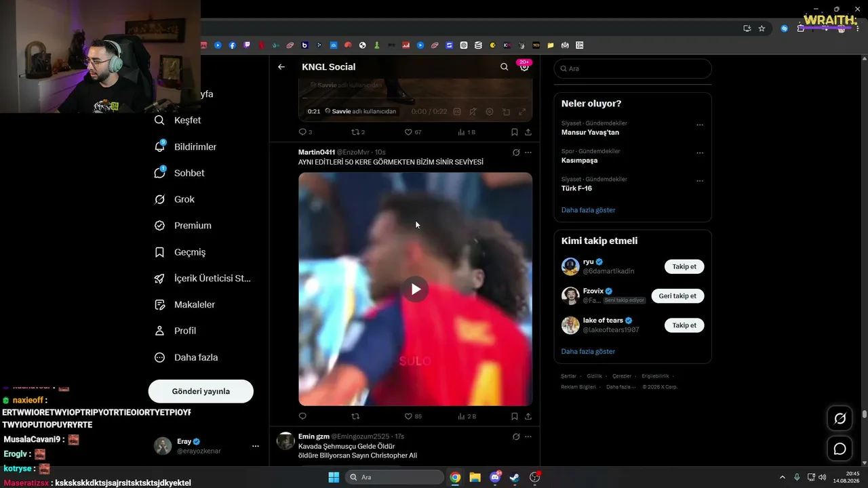Bookmark the Martin0411 post
868x488 pixels.
pyautogui.click(x=515, y=416)
